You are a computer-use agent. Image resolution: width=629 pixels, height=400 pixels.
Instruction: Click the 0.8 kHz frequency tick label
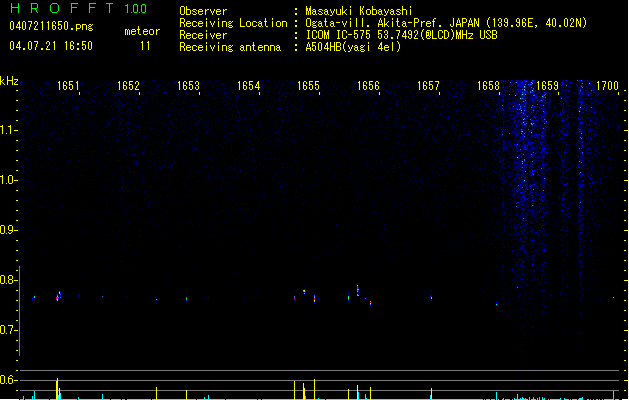(x=8, y=280)
